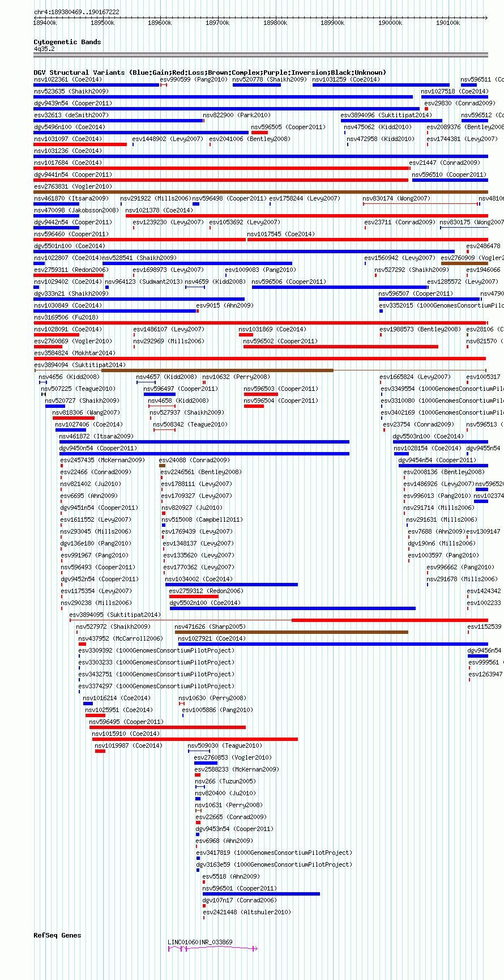
Task: Click the nsv515008 (Campbell2011) label
Action: pos(202,519)
